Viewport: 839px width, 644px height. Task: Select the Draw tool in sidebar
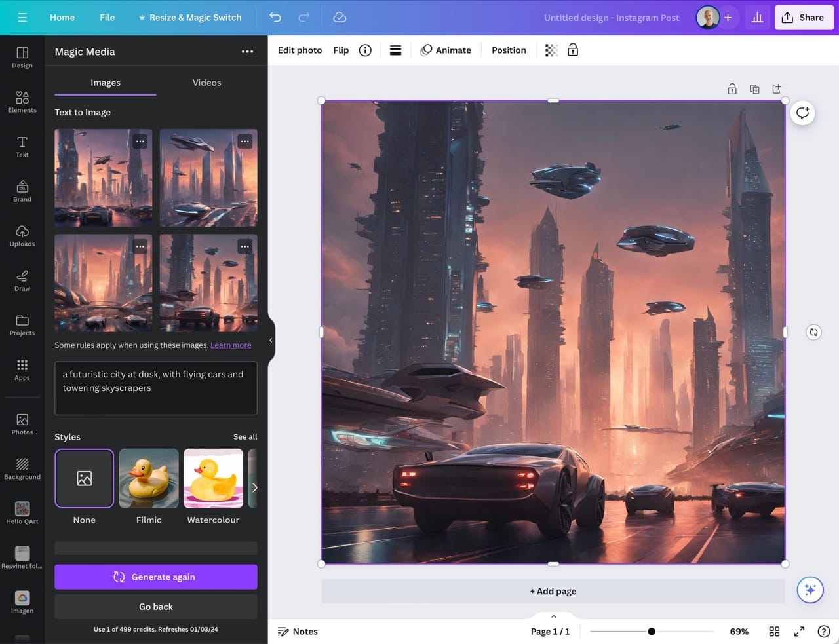[x=22, y=280]
